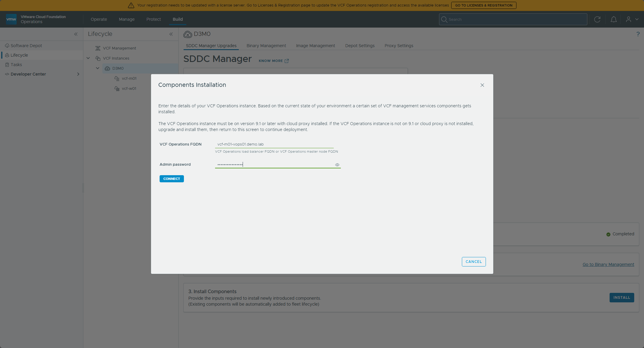
Task: Click the D3M0 cloud header icon
Action: point(187,34)
